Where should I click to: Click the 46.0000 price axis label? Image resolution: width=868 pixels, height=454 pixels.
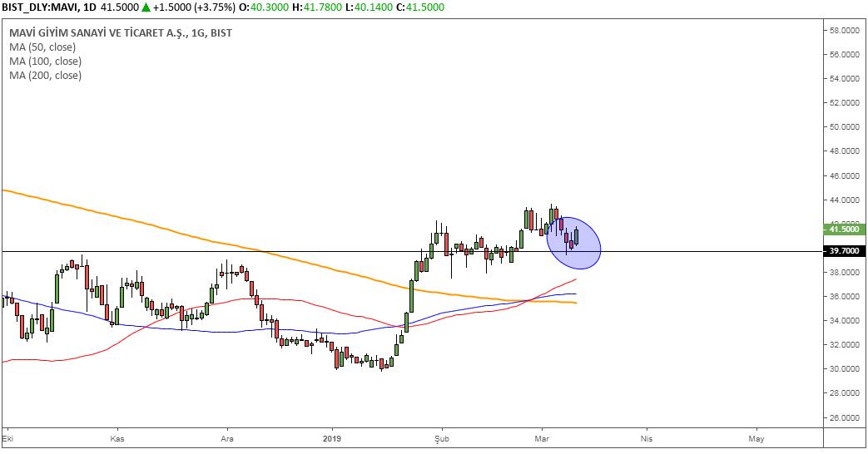844,175
